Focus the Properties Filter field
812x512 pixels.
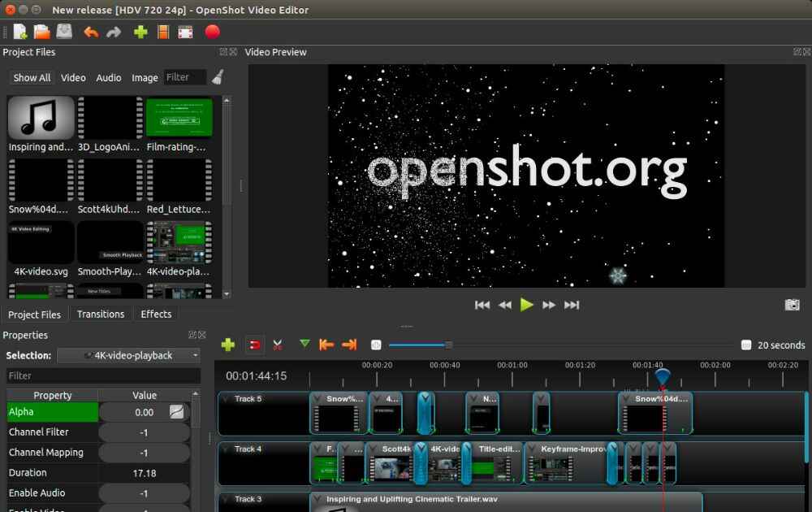[x=104, y=375]
